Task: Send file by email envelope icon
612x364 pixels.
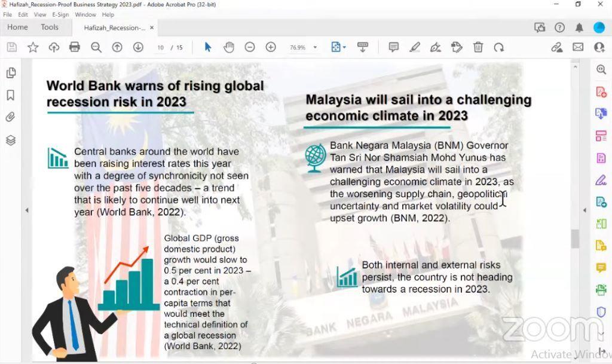Action: (x=578, y=47)
